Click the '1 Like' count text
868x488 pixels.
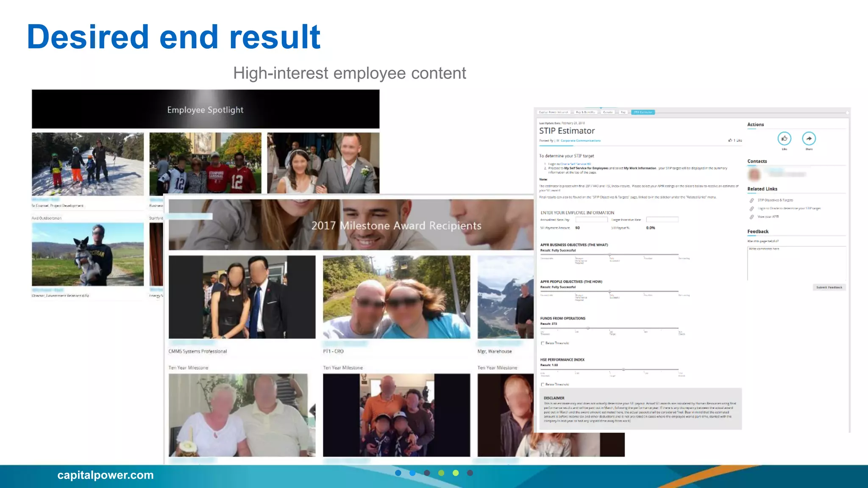click(737, 140)
